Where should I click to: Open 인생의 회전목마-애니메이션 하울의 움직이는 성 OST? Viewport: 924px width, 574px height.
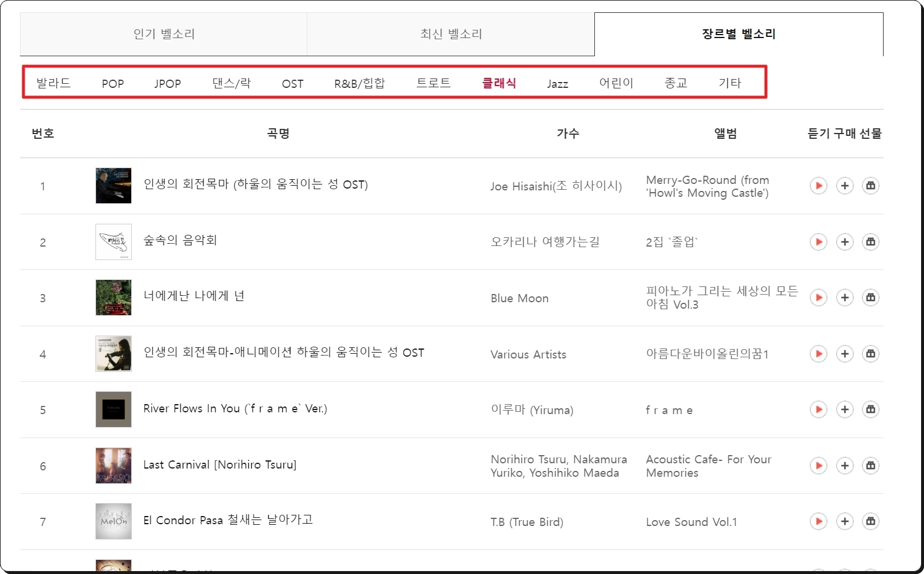coord(284,353)
